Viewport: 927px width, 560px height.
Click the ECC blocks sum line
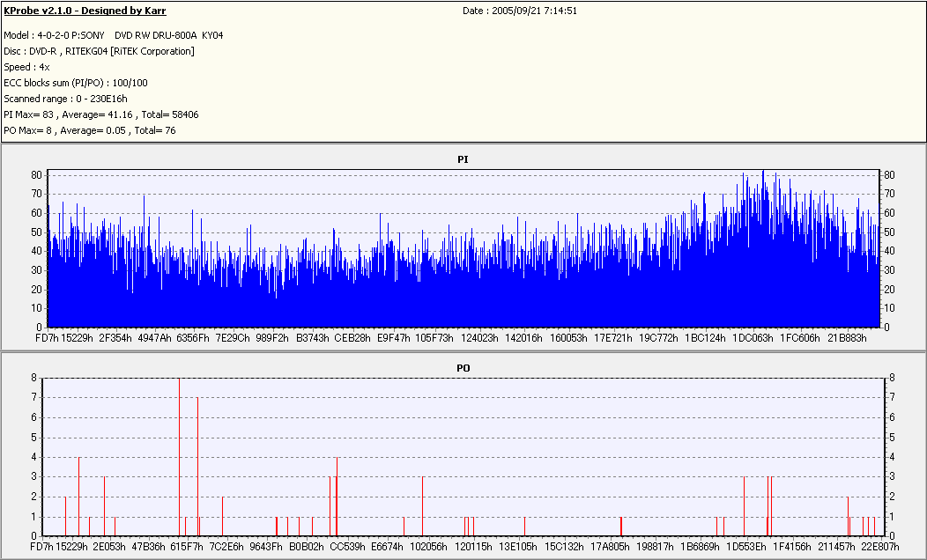tap(76, 84)
